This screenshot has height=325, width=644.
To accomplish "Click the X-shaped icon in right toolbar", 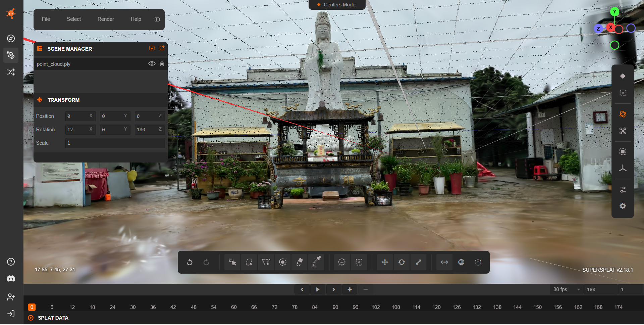I will 623,131.
